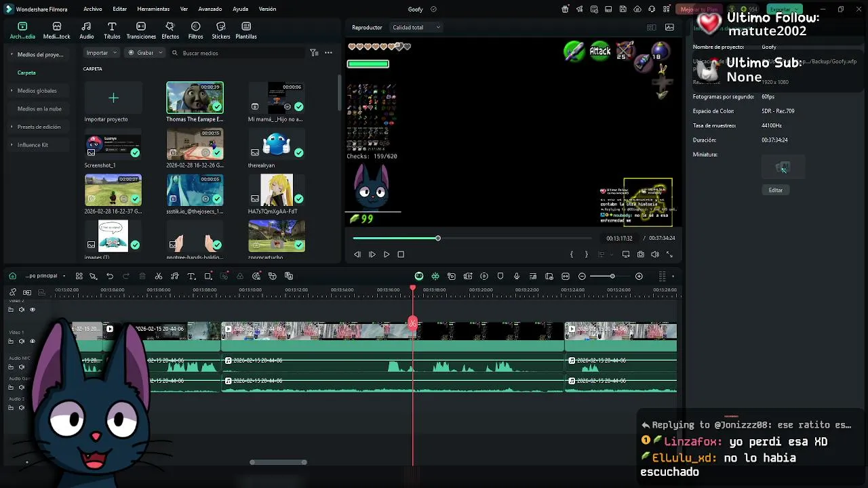Viewport: 868px width, 488px height.
Task: Click the microphone voiceover record icon
Action: pos(517,276)
